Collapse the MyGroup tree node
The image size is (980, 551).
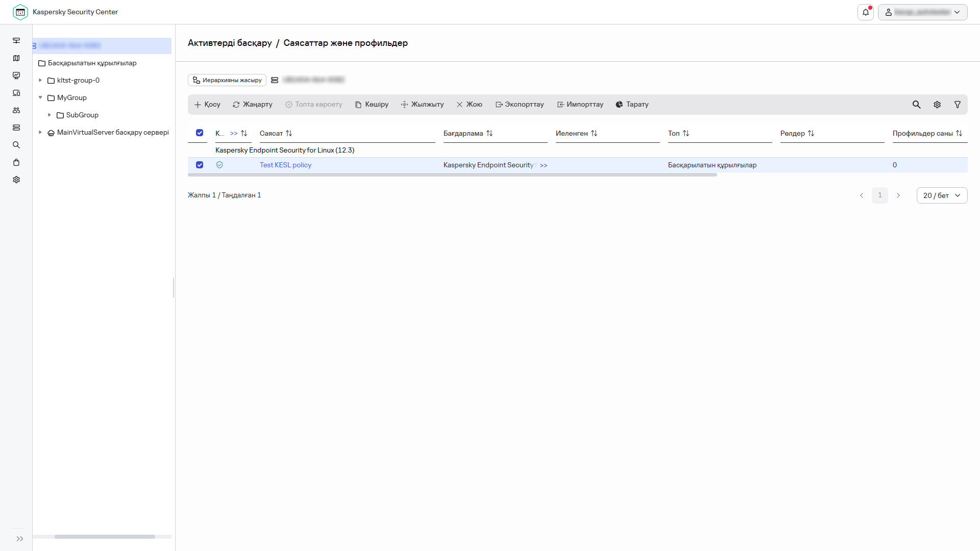[x=40, y=98]
